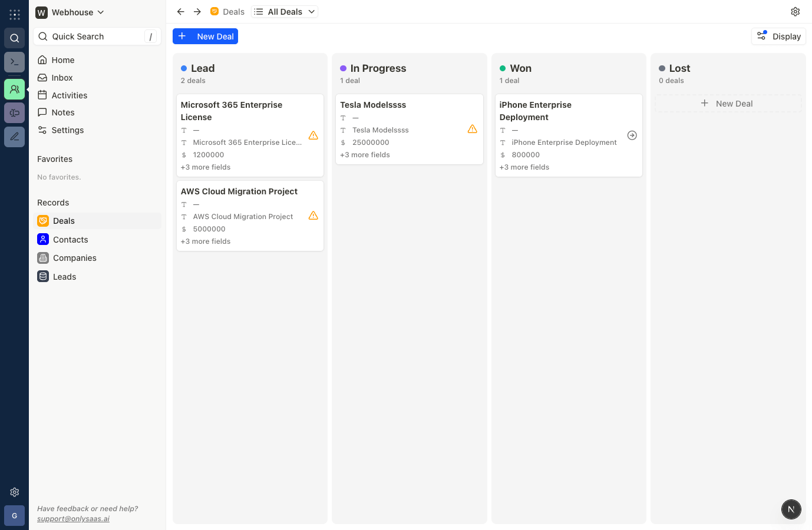Select Contacts under Records

(97, 240)
